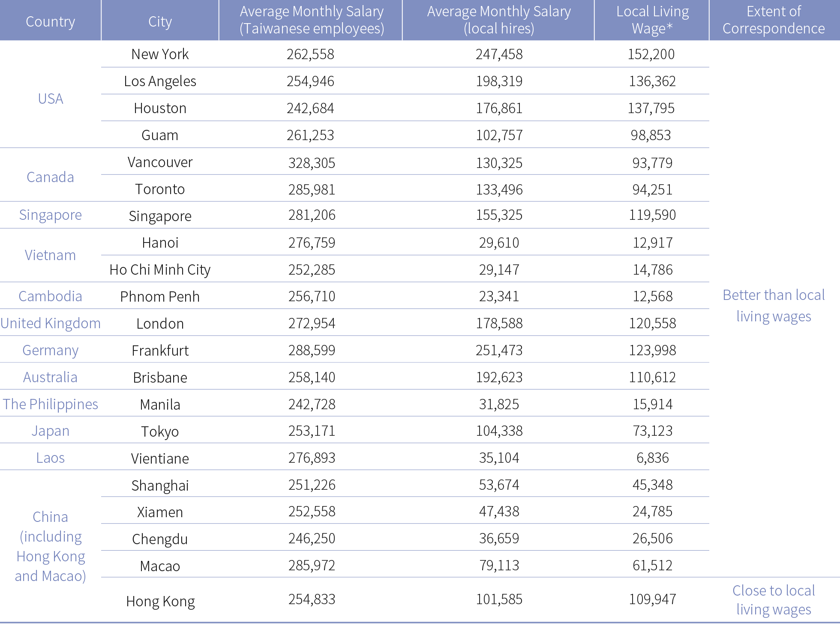Select the local hires salary header

tap(499, 20)
